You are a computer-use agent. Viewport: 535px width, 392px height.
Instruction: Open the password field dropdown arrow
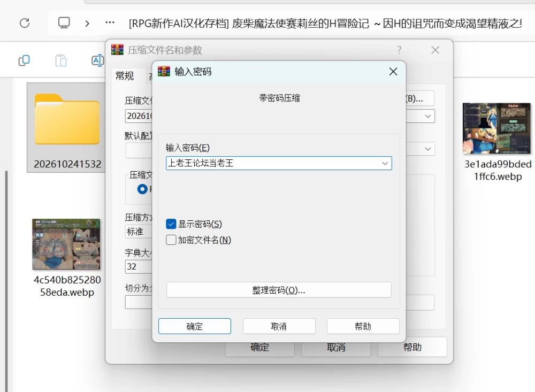385,163
